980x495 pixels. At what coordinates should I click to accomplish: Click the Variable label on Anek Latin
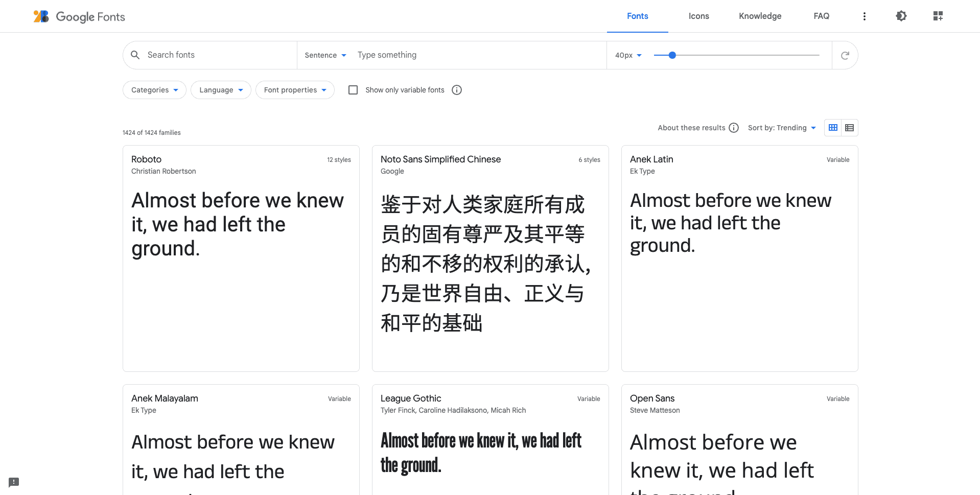click(x=838, y=160)
